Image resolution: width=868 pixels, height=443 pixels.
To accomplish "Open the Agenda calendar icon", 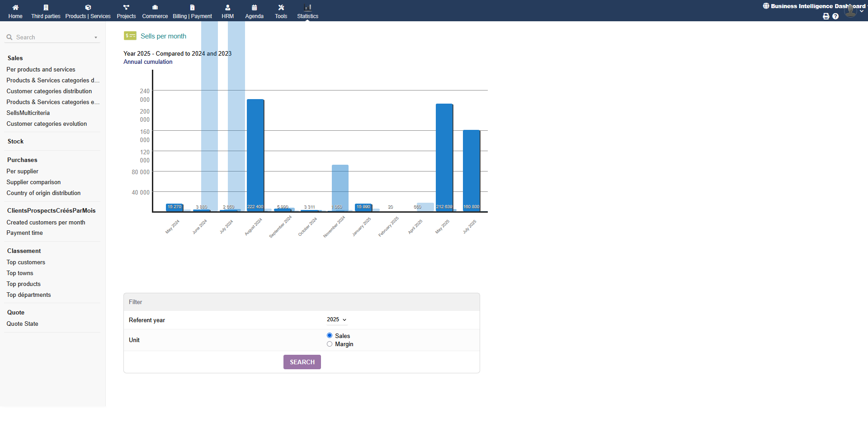I will coord(254,8).
